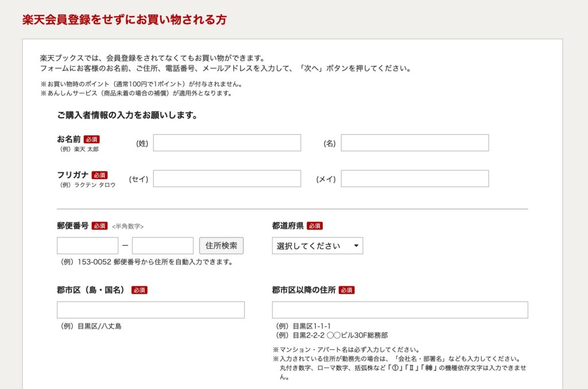
Task: Select the 郡市区以降の住所 address input field
Action: click(x=400, y=310)
